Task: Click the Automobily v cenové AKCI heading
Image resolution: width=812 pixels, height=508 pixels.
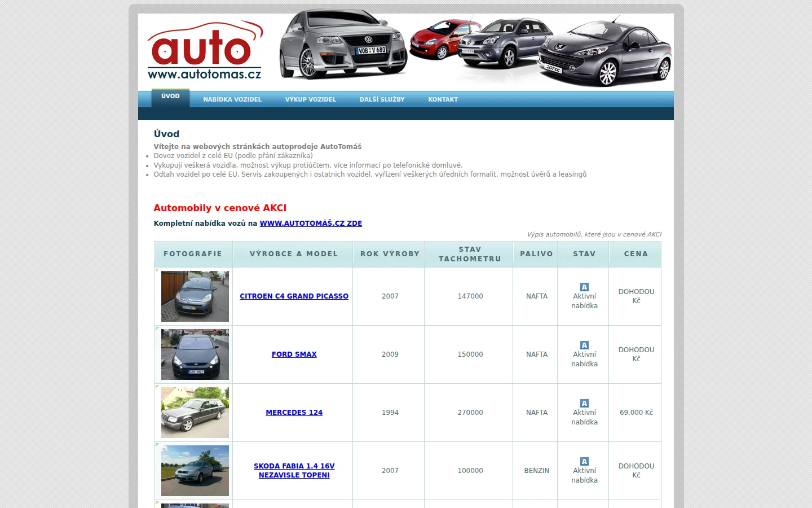Action: [220, 208]
